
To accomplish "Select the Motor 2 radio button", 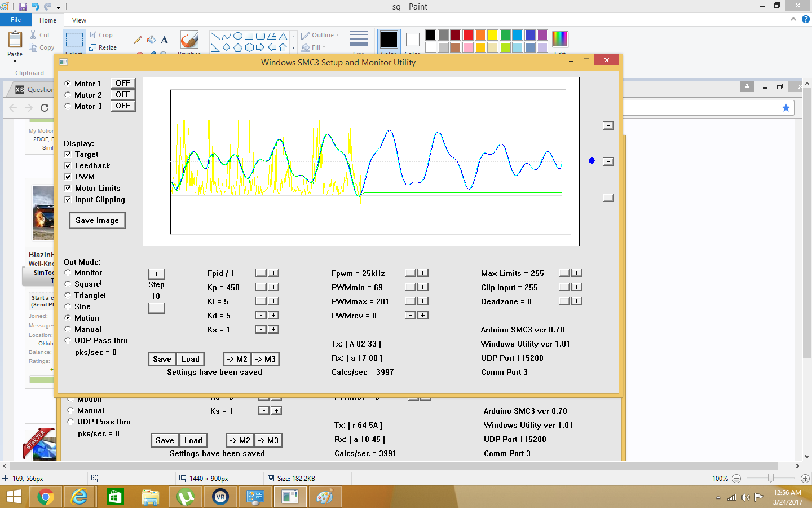I will click(68, 95).
